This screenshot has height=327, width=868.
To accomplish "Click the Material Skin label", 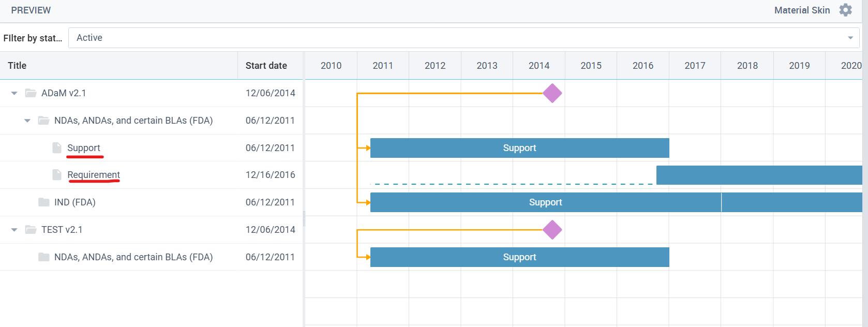I will pos(802,10).
